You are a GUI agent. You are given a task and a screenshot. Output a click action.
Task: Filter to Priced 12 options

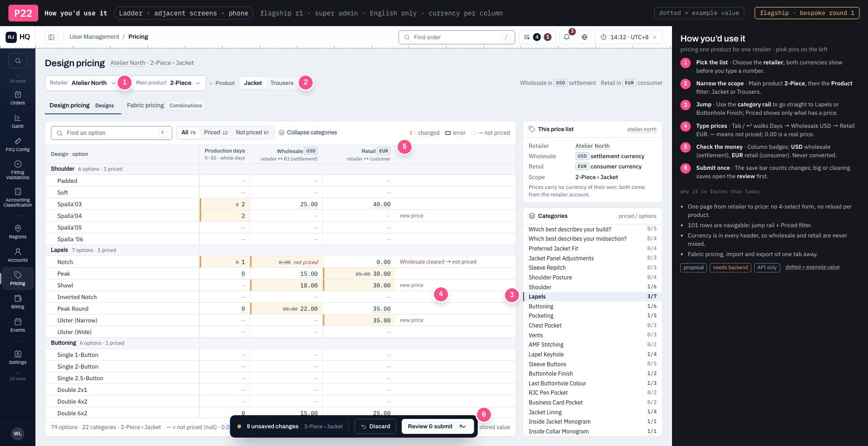216,132
